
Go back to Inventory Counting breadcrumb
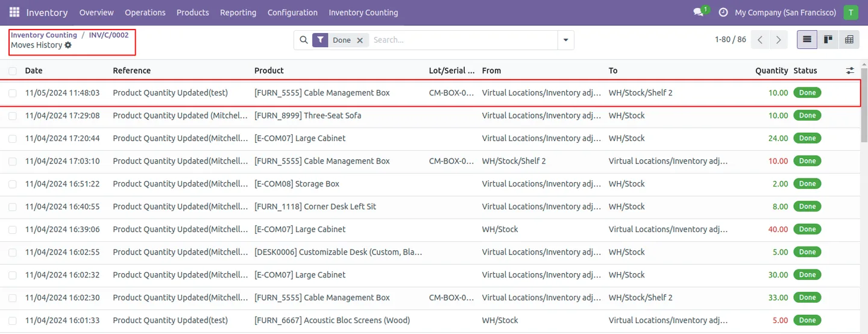(44, 35)
